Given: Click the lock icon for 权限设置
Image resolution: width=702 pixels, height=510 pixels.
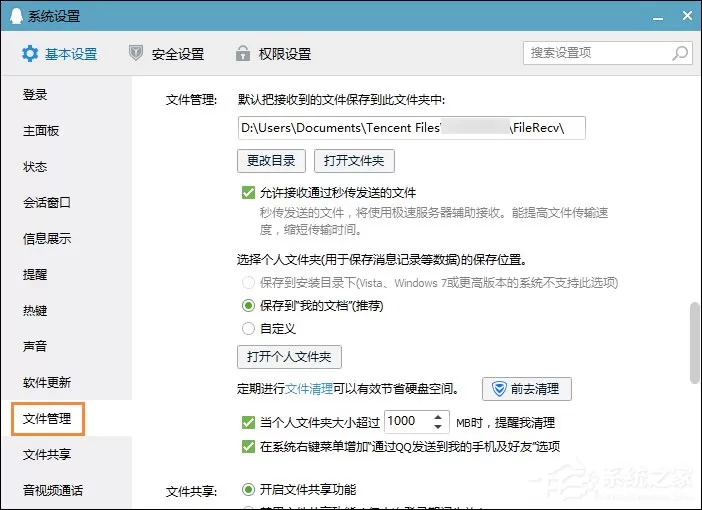Looking at the screenshot, I should (x=243, y=53).
